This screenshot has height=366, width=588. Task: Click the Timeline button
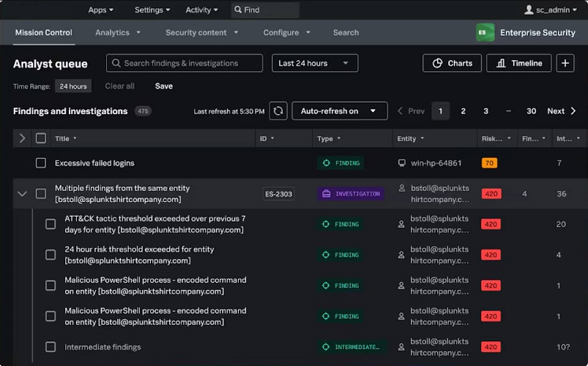[519, 63]
